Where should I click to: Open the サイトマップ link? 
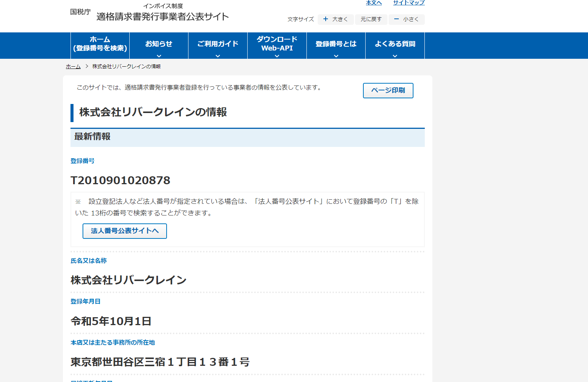tap(409, 3)
